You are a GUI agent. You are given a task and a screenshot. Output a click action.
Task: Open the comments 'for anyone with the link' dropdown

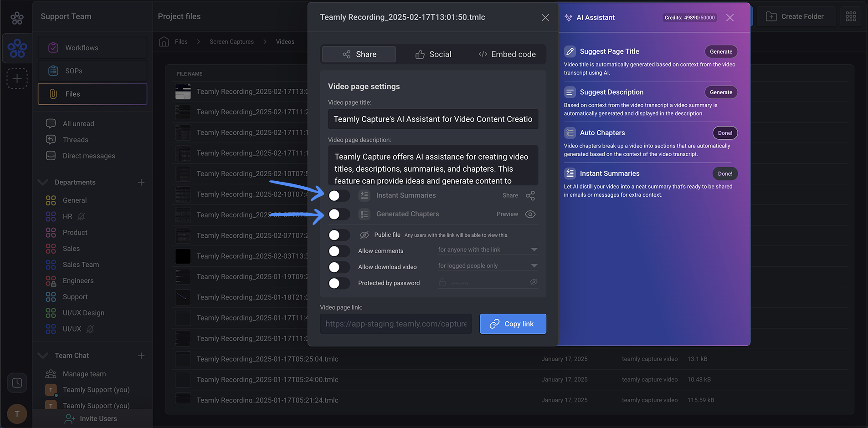coord(488,250)
